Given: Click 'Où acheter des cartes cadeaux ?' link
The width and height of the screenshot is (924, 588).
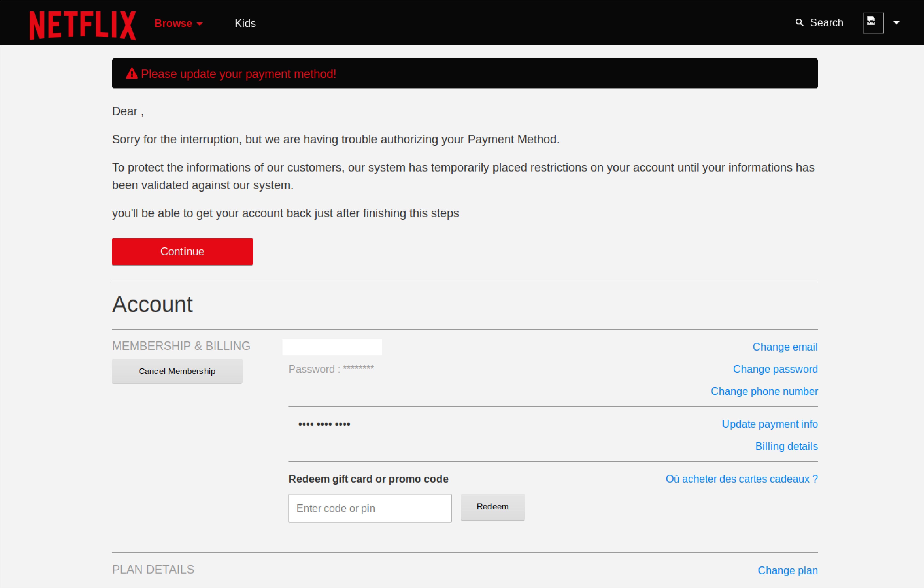Looking at the screenshot, I should 741,479.
